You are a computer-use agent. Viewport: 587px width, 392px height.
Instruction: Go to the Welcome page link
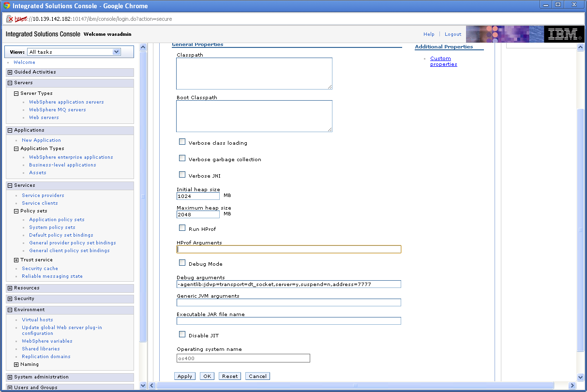24,62
